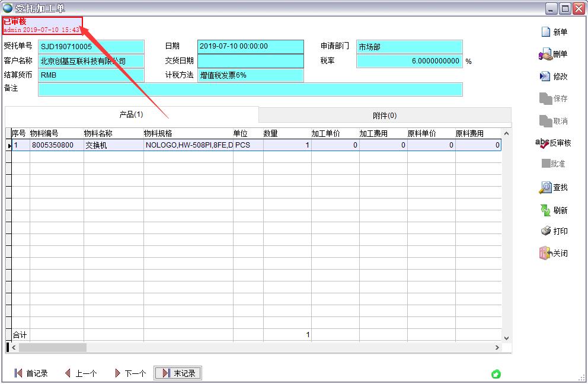The image size is (588, 384).
Task: Switch to the 附件(0) tab
Action: click(385, 115)
